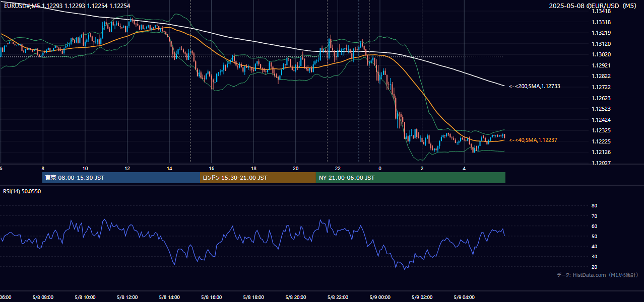Click the 5/9 02:00 date axis label

[422, 297]
